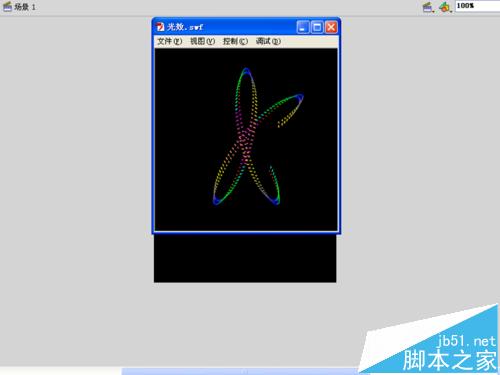Click the Flash Player icon in the title bar
Viewport: 500px width, 375px height.
tap(160, 27)
